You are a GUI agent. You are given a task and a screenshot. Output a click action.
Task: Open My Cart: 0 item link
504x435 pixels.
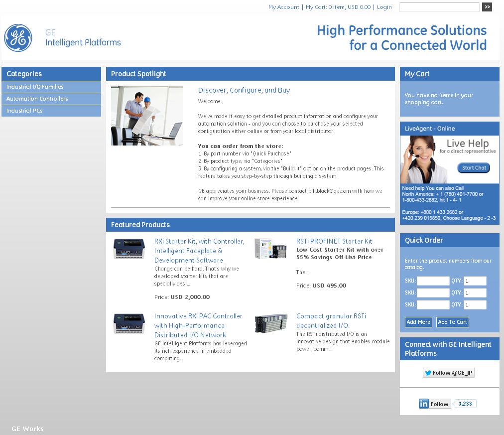(x=338, y=7)
